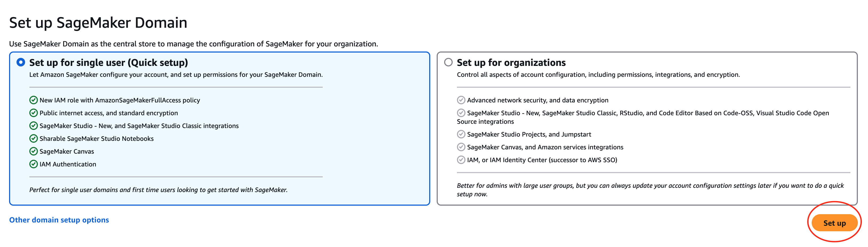Click green checkmark next to SageMaker Canvas
The image size is (868, 247).
[33, 151]
